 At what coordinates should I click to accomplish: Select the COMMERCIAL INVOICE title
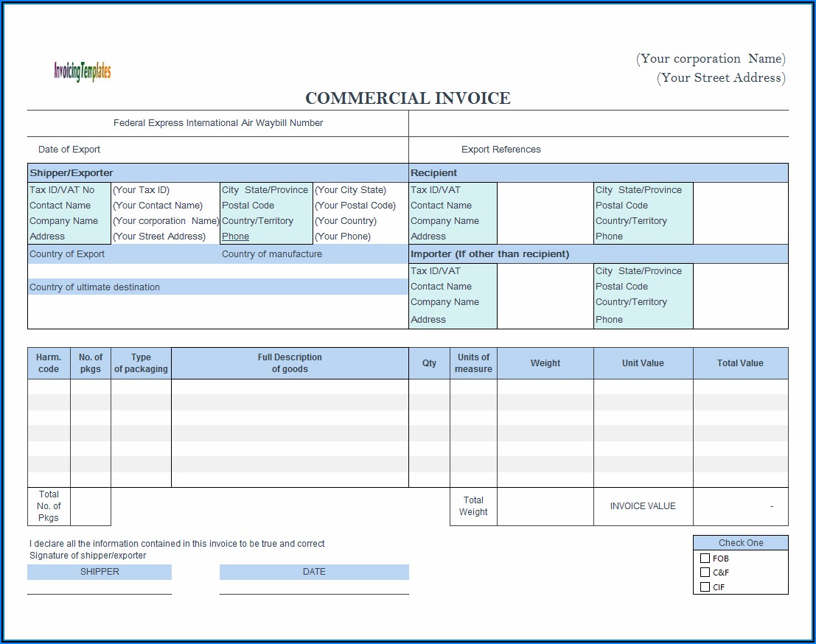pos(408,99)
